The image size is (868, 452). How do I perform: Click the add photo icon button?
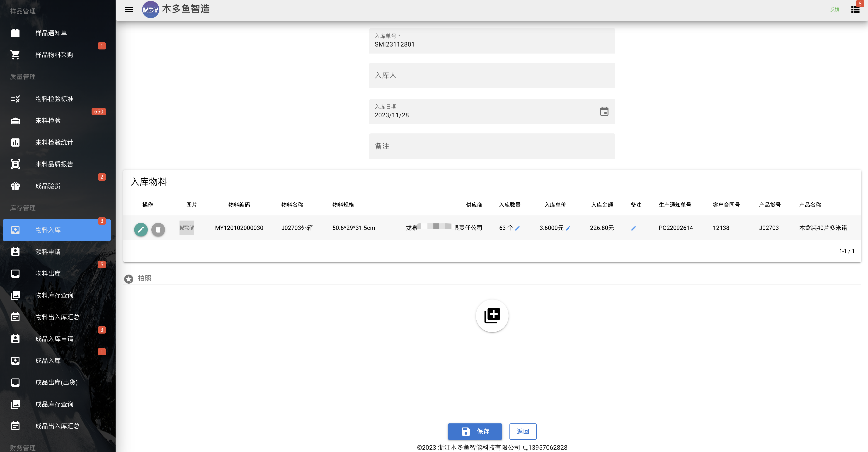pos(492,316)
